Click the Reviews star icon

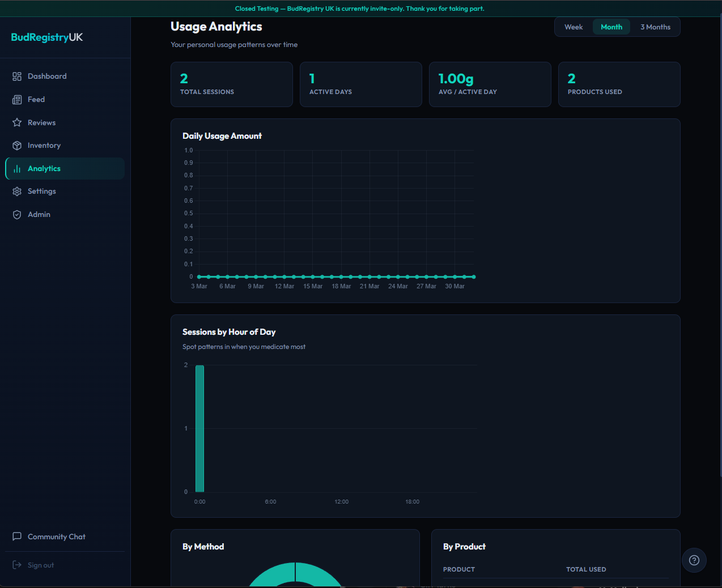click(17, 122)
